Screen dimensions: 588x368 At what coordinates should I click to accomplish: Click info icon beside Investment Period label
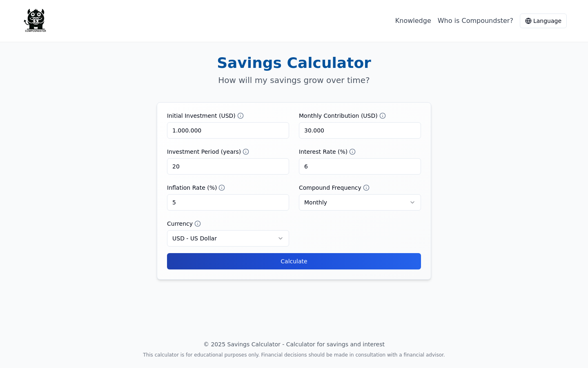[x=246, y=152]
